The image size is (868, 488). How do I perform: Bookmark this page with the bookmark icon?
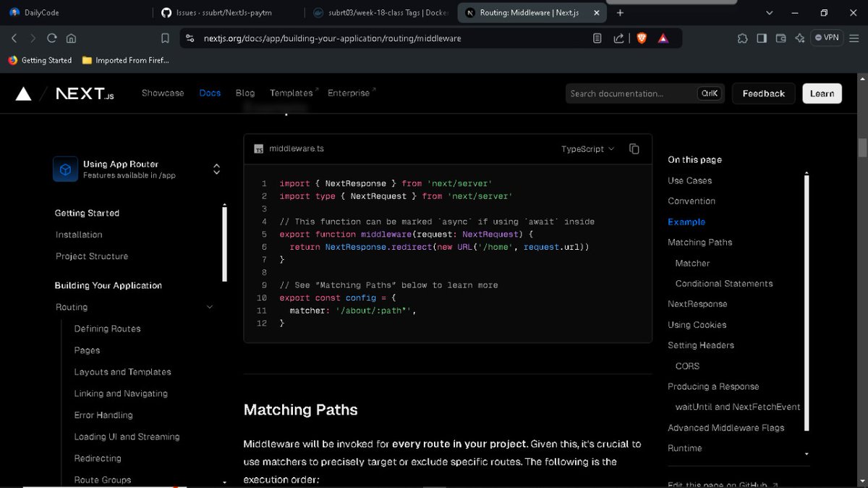point(165,38)
